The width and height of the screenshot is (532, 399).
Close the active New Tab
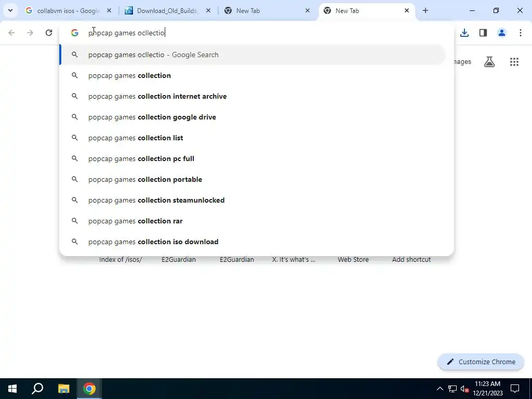(x=406, y=10)
